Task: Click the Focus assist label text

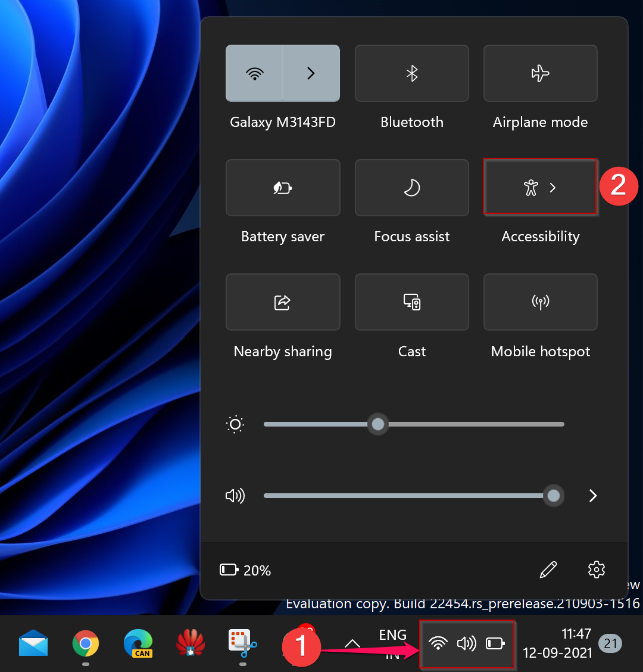Action: (411, 237)
